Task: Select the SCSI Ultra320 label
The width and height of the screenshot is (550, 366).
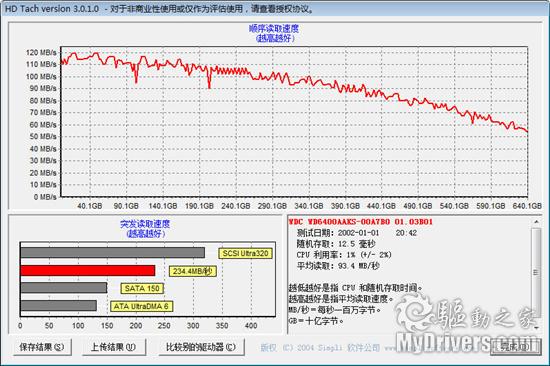Action: (245, 253)
